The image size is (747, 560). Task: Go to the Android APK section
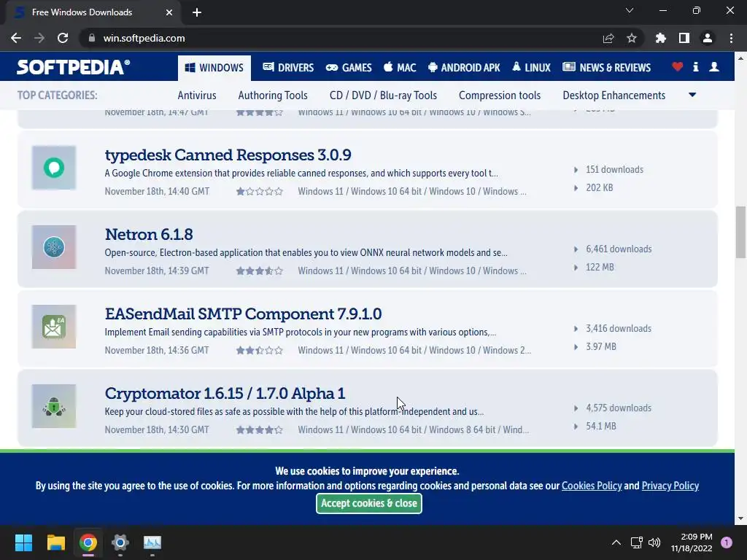pyautogui.click(x=464, y=67)
